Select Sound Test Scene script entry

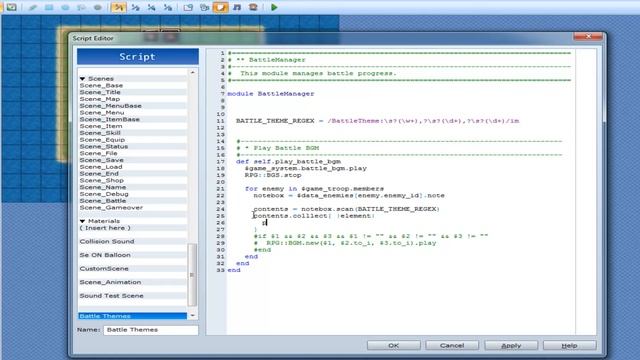tap(133, 296)
